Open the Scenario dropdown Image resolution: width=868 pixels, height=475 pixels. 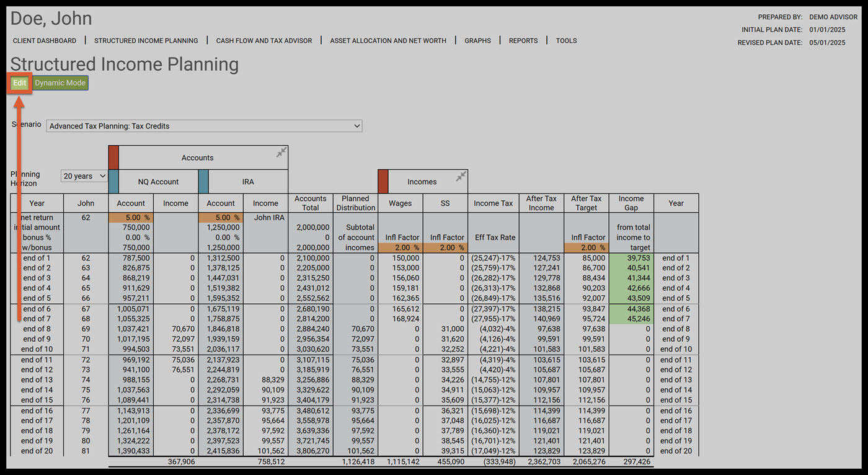[x=205, y=126]
